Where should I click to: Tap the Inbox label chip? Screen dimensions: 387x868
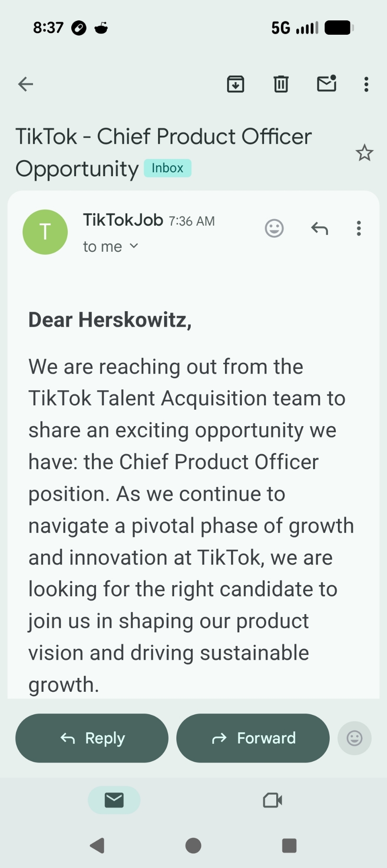167,168
